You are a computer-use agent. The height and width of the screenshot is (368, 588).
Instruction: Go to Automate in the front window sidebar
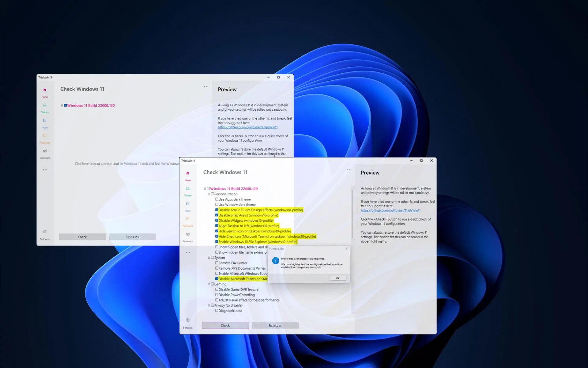(x=188, y=237)
